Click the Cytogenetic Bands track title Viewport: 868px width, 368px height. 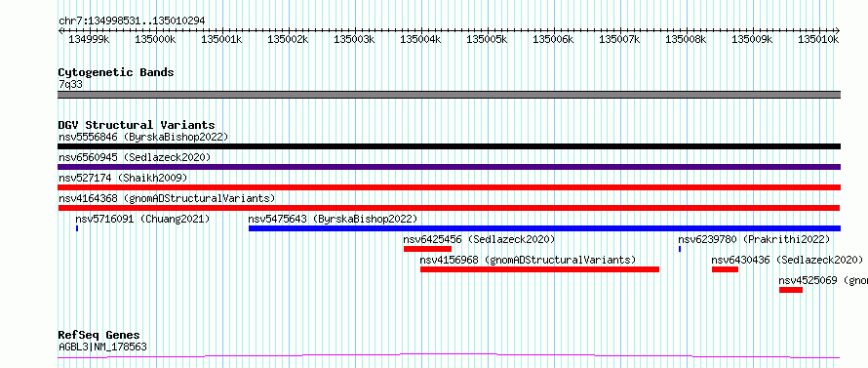[116, 72]
